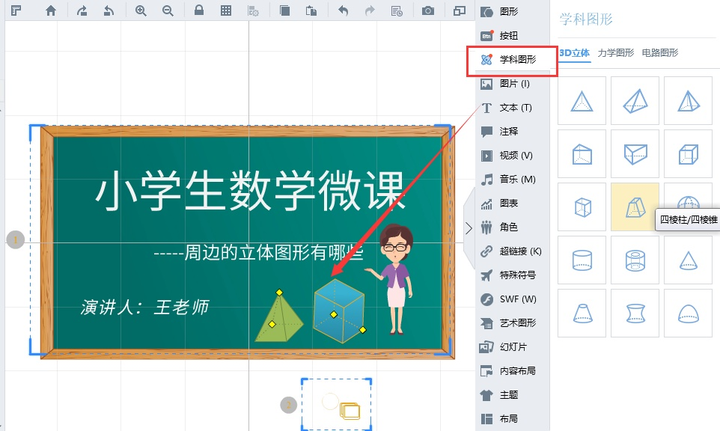Switch to the 力学图形 tab
Viewport: 720px width, 431px height.
(x=615, y=53)
